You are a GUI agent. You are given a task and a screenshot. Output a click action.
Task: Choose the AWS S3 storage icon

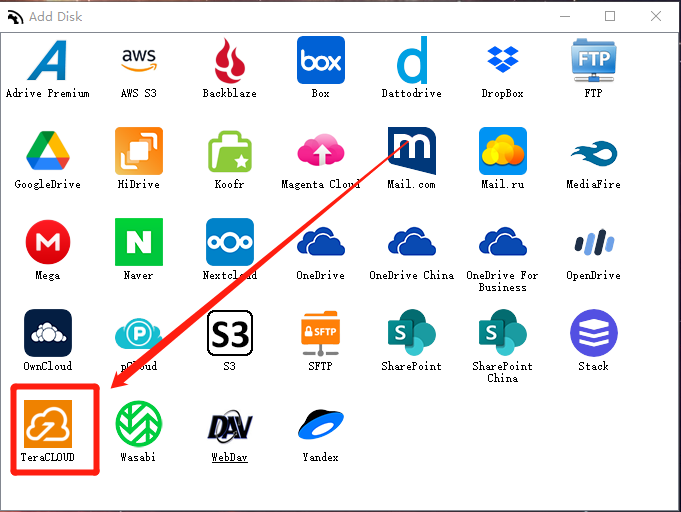139,60
